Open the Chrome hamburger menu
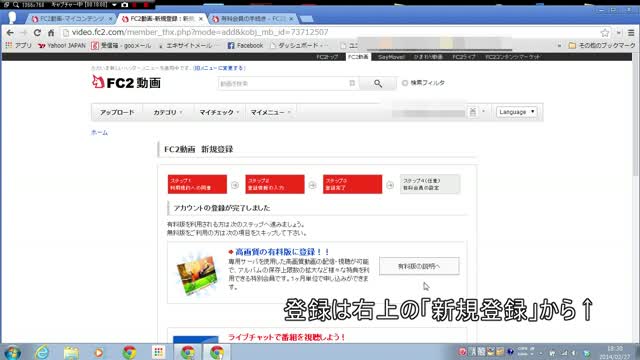The height and width of the screenshot is (360, 640). (x=631, y=33)
